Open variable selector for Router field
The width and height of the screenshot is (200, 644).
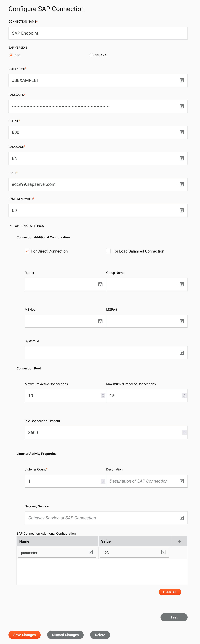[100, 284]
